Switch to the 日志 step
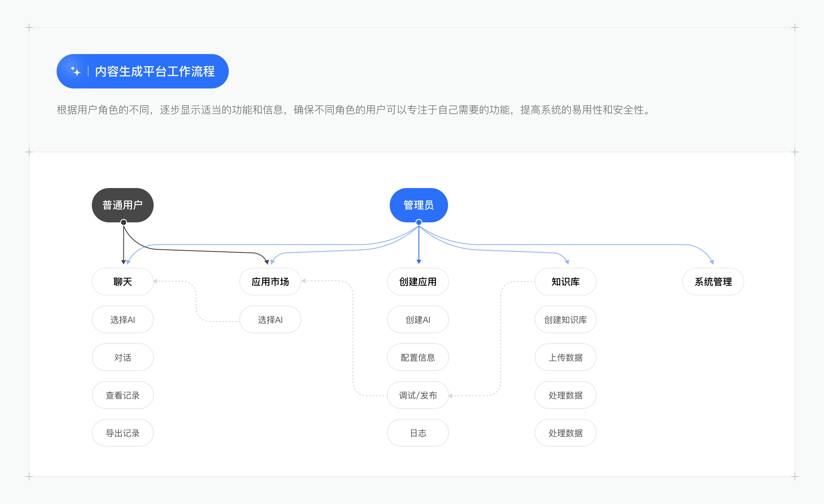This screenshot has width=824, height=504. coord(418,433)
